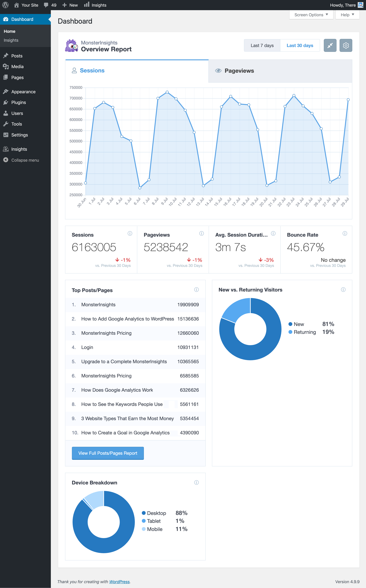Click the Top Posts/Pages info icon
Screen dimensions: 366x588
coord(196,289)
